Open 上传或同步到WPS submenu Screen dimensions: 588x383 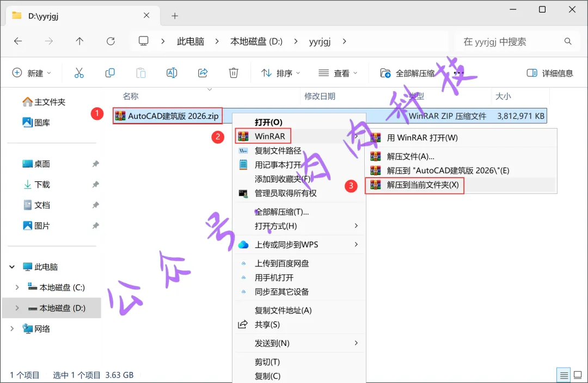pos(299,245)
